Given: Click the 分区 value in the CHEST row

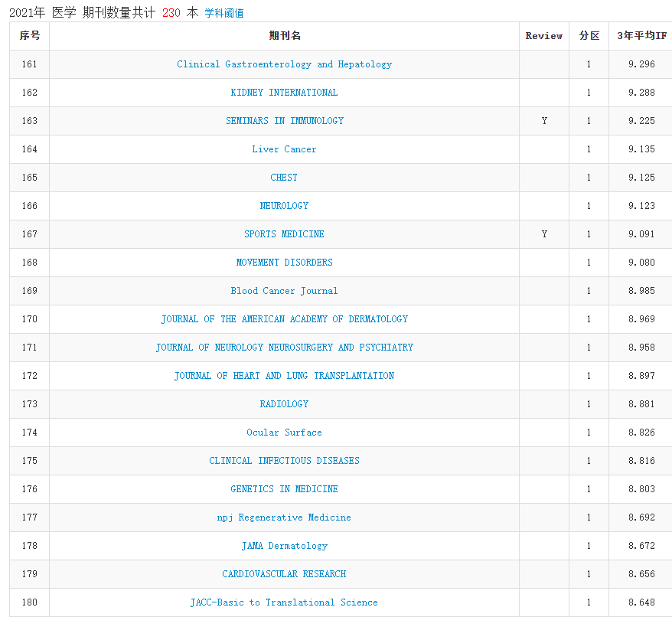Looking at the screenshot, I should coord(589,178).
